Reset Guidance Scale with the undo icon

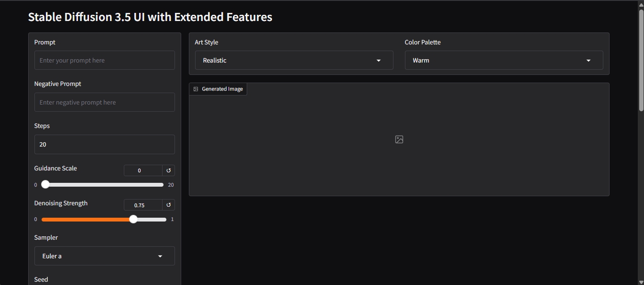coord(168,170)
